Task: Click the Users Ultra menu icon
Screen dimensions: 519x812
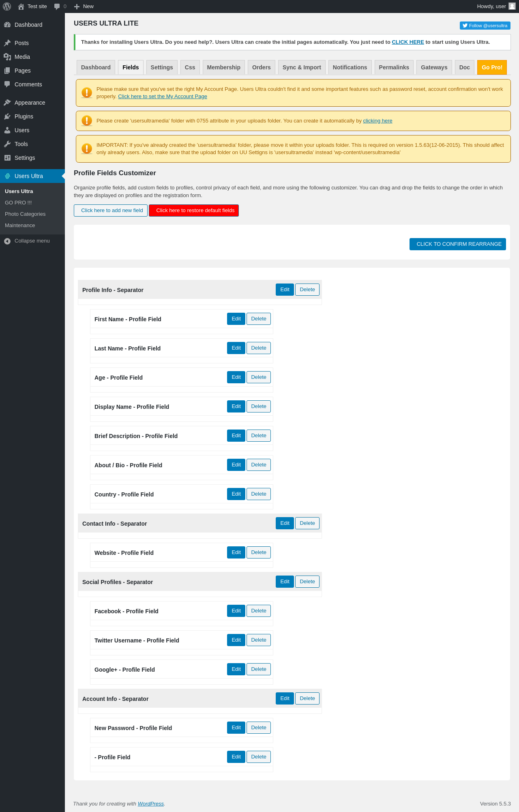Action: [x=7, y=176]
